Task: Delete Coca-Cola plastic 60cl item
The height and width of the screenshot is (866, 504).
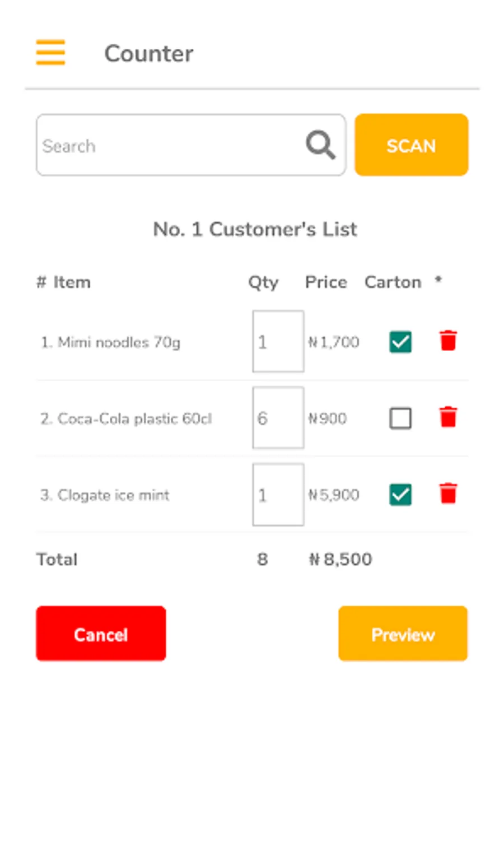Action: click(x=448, y=417)
